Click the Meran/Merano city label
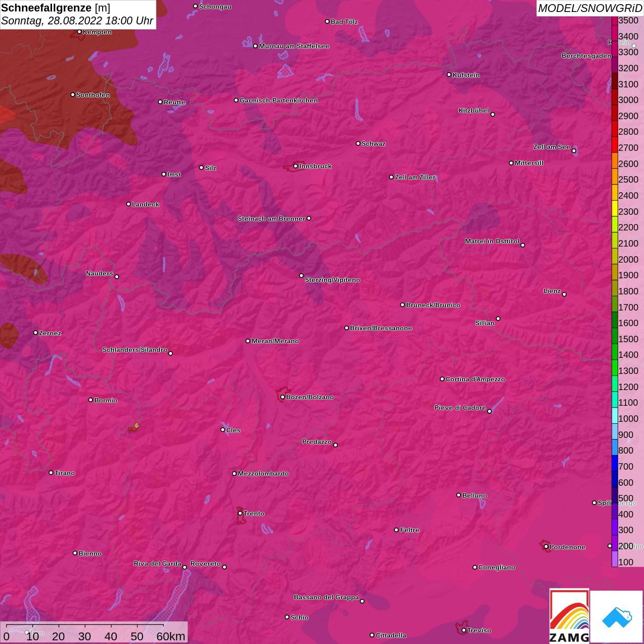 [x=275, y=341]
